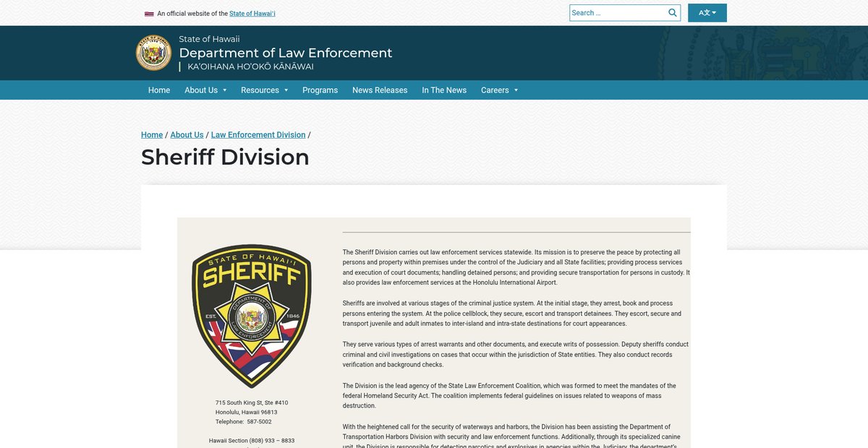Click the Hawaii Section (808) 933 – 8833 text

[252, 440]
